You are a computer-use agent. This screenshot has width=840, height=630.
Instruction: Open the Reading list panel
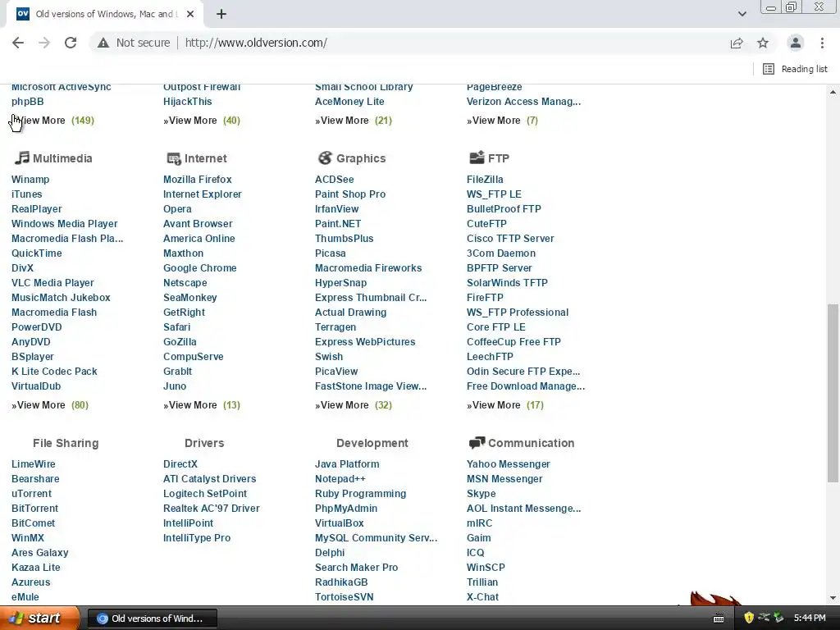795,69
